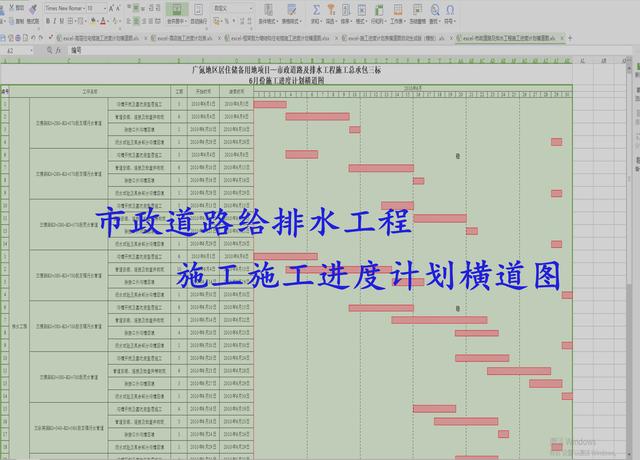The height and width of the screenshot is (460, 640).
Task: Expand the Conditional Formatting dropdown arrow
Action: pyautogui.click(x=278, y=21)
